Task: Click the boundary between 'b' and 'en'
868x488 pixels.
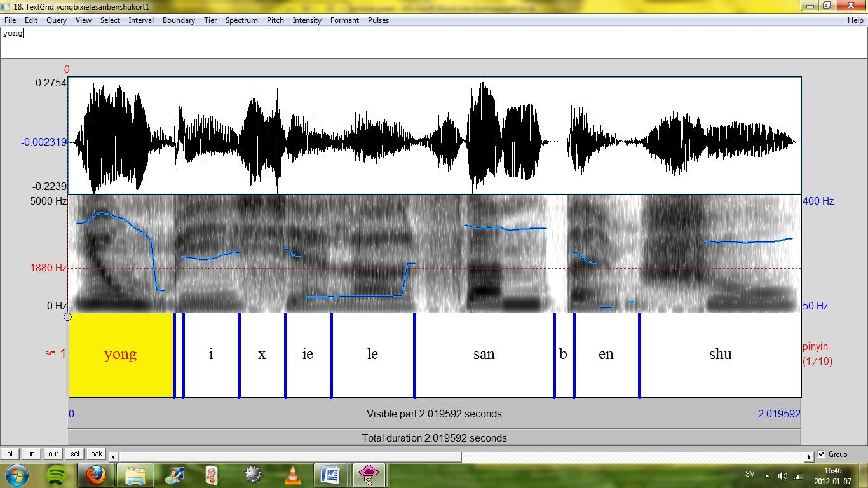Action: pyautogui.click(x=574, y=355)
